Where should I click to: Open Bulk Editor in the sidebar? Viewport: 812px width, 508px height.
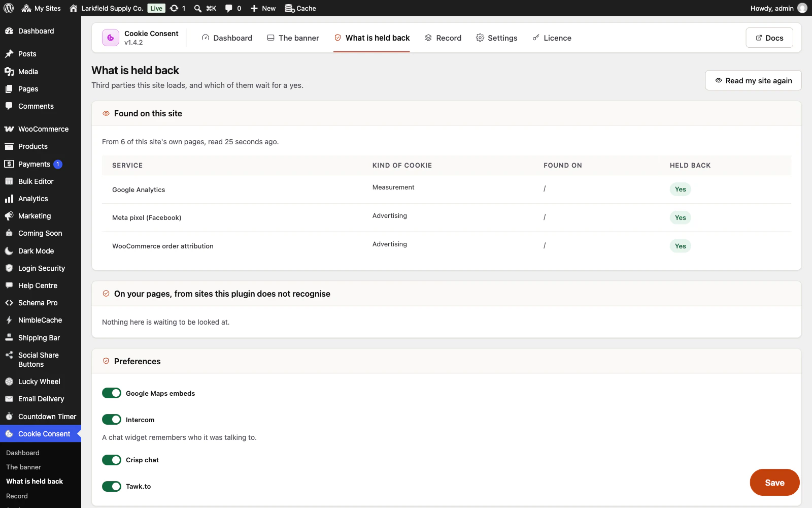tap(41, 181)
